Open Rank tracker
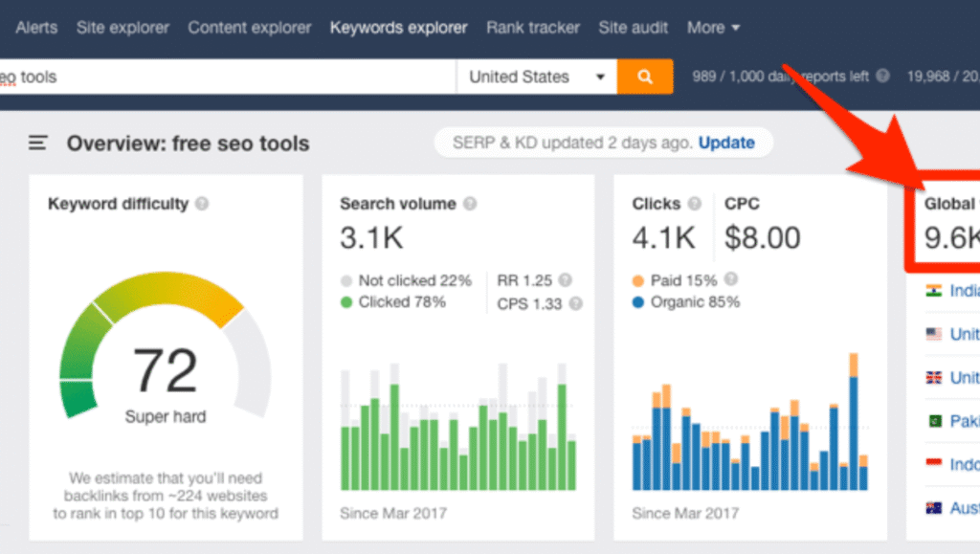Screen dimensions: 980x554 [533, 28]
